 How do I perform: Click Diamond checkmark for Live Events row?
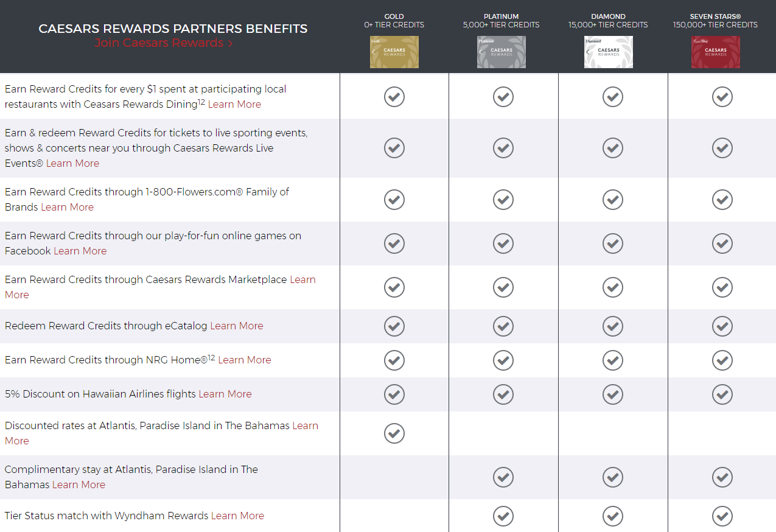(613, 147)
